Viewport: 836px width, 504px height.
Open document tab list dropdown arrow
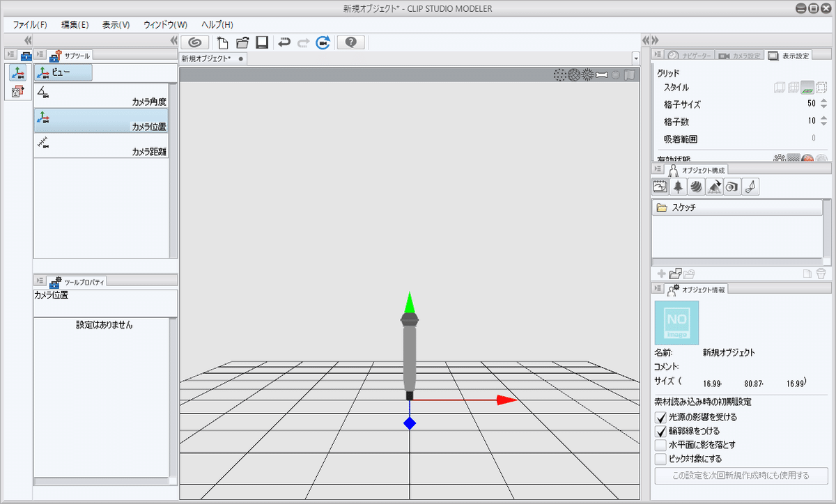pos(635,58)
